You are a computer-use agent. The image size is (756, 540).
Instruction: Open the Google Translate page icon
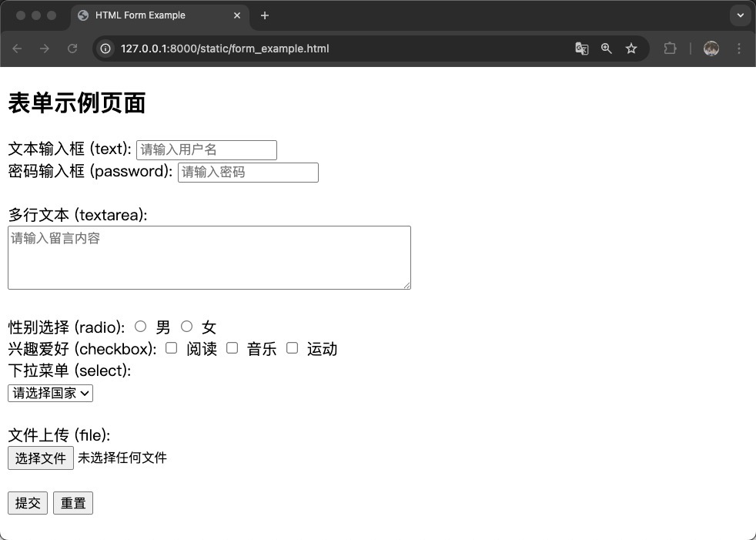coord(581,48)
